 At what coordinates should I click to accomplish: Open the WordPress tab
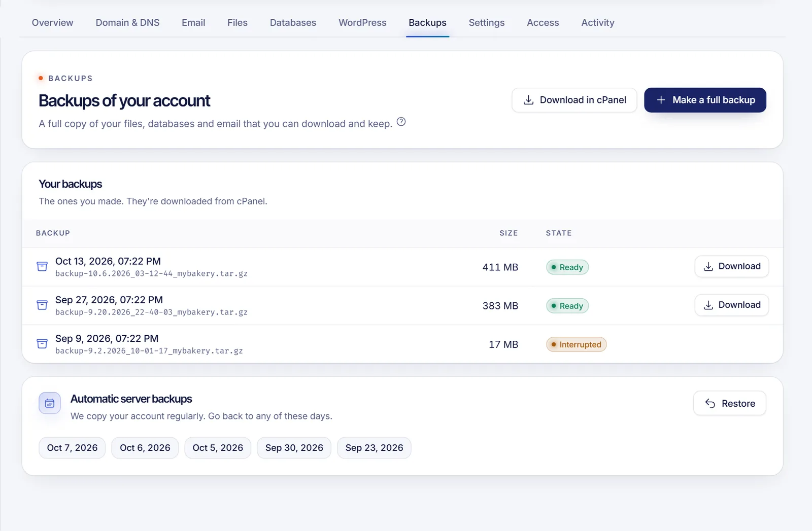click(x=362, y=23)
